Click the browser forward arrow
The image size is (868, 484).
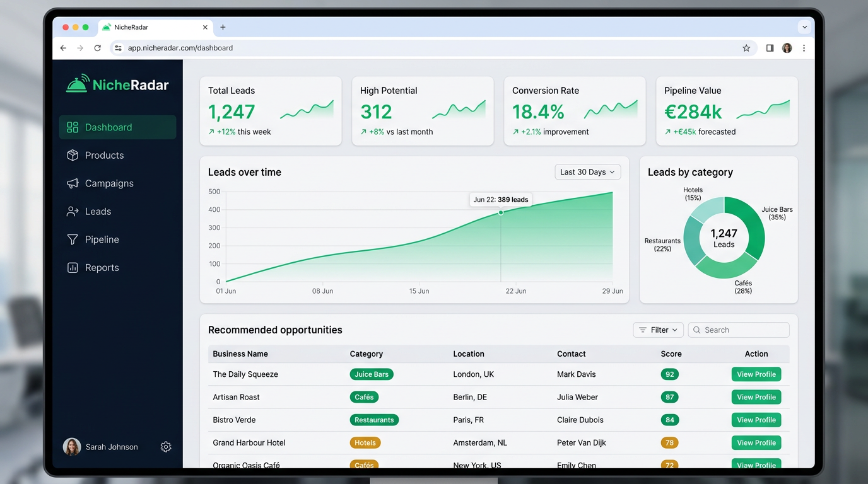pyautogui.click(x=80, y=48)
